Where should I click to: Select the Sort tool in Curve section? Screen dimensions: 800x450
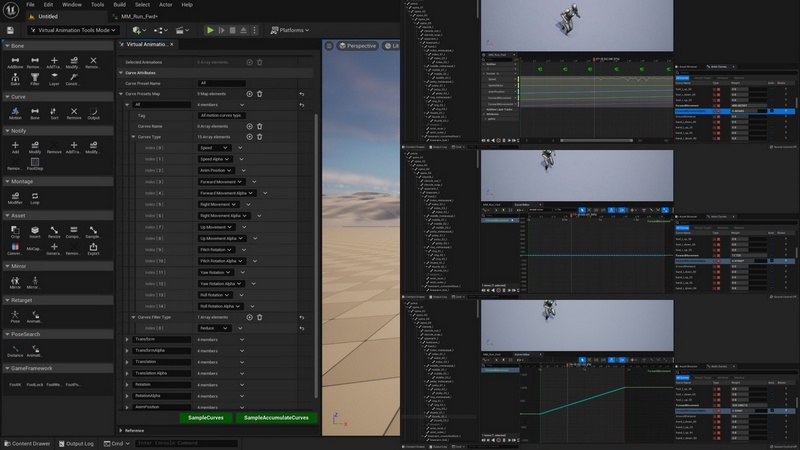pos(54,112)
